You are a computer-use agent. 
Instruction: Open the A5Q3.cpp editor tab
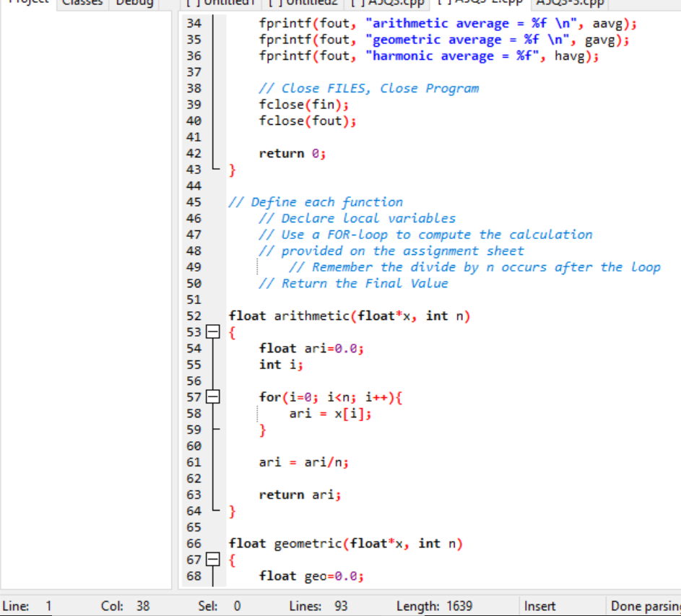pyautogui.click(x=387, y=4)
